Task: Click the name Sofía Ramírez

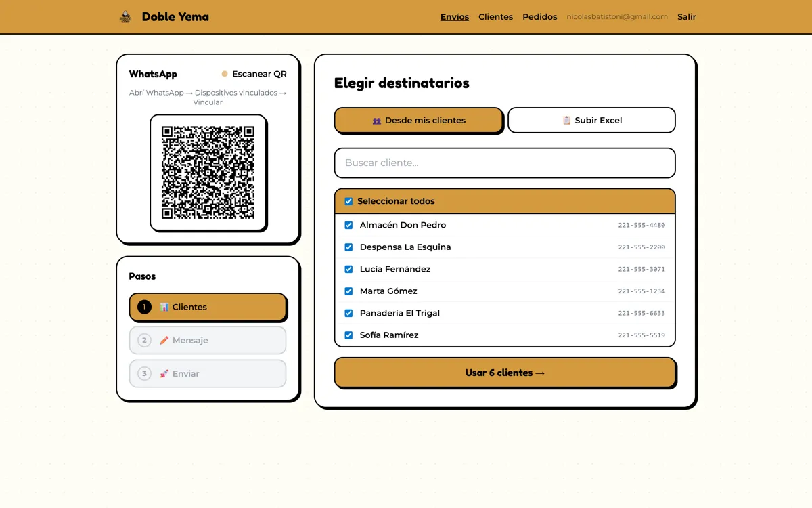Action: (389, 335)
